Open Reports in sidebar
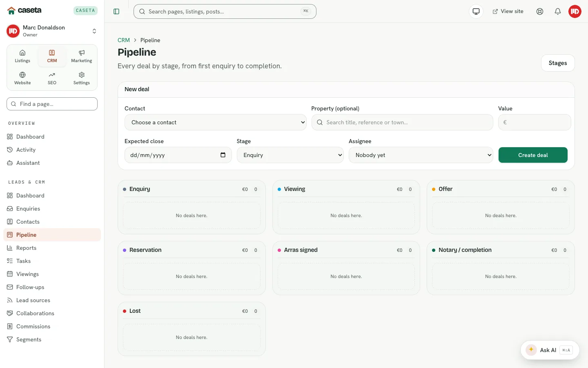Viewport: 588px width, 368px height. [x=52, y=248]
